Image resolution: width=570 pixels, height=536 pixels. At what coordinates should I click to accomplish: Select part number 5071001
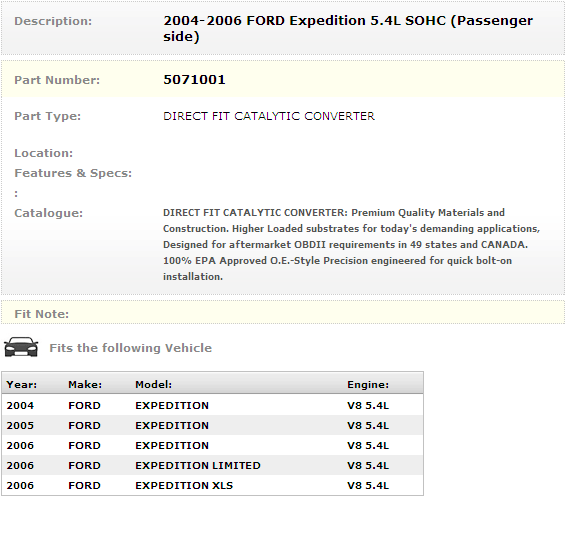pyautogui.click(x=194, y=80)
